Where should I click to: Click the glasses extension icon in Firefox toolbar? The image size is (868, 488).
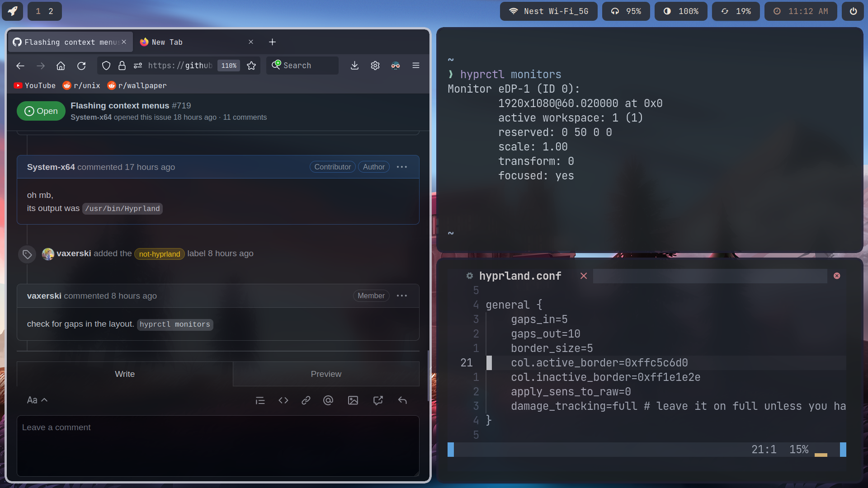coord(396,66)
